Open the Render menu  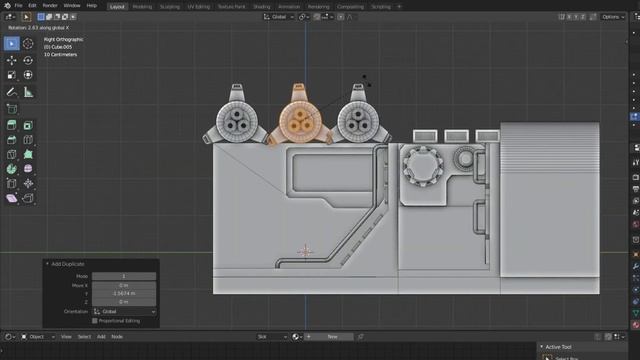(x=50, y=6)
